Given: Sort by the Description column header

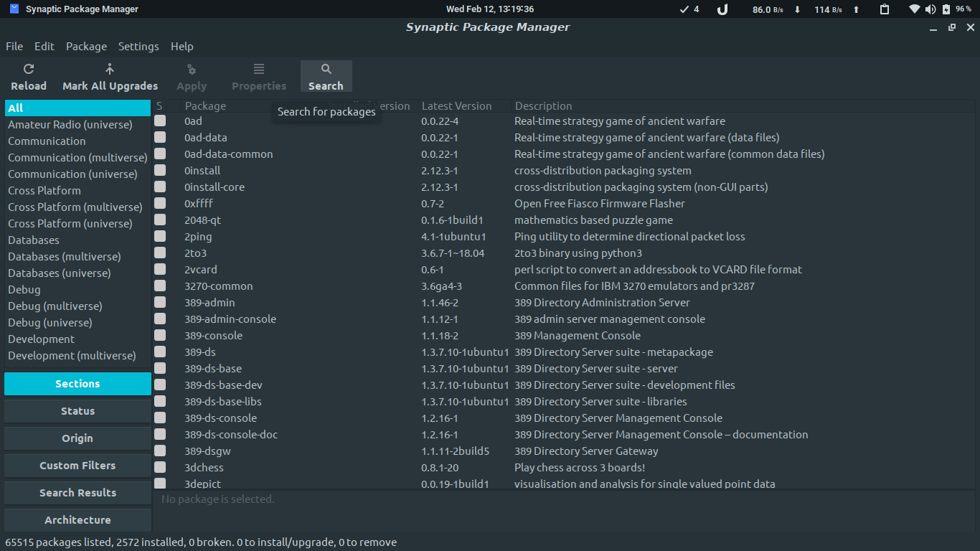Looking at the screenshot, I should click(544, 105).
